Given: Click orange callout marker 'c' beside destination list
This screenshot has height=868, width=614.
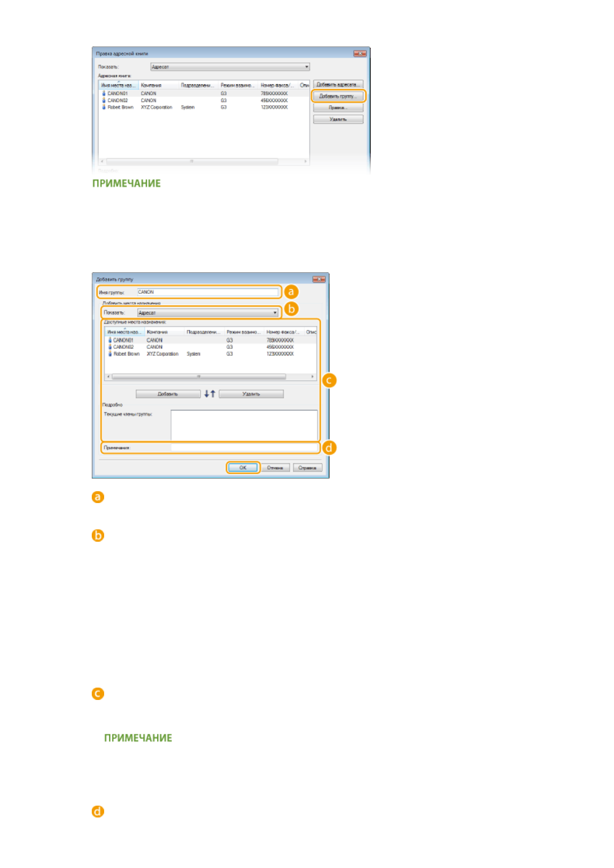Looking at the screenshot, I should [x=329, y=380].
